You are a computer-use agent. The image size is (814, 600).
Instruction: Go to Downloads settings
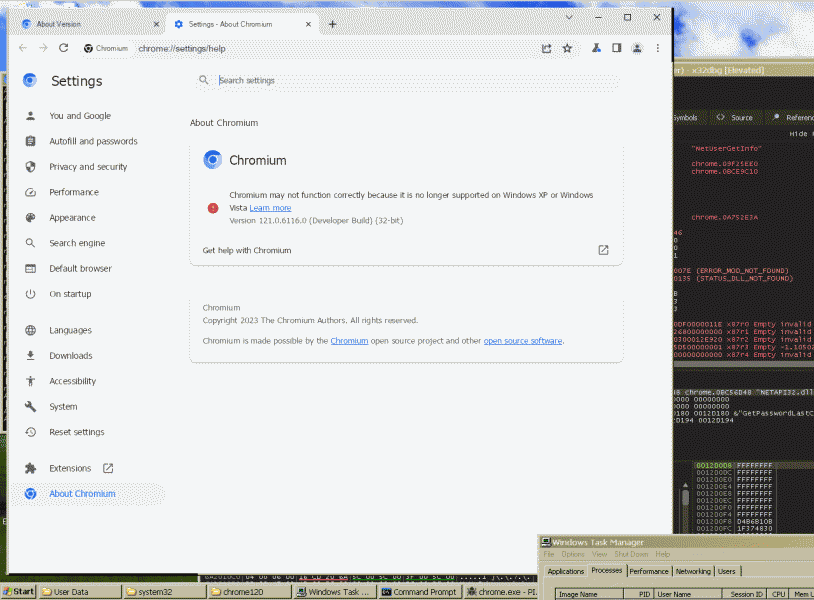pos(71,356)
